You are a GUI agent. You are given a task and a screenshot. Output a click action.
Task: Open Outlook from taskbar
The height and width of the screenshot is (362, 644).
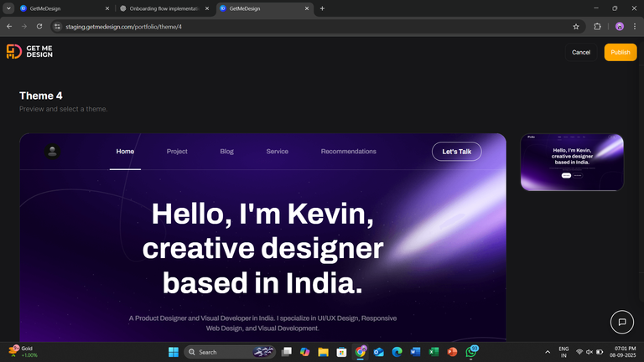click(379, 352)
